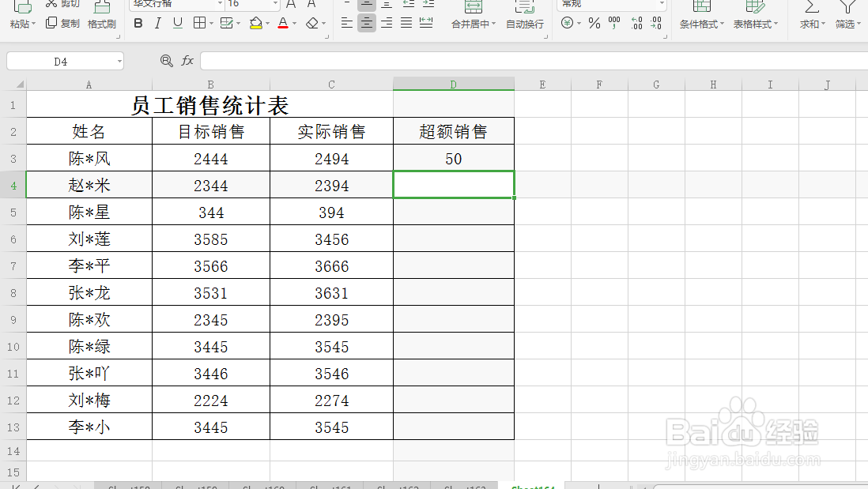Open the fill color dropdown arrow
This screenshot has width=868, height=489.
coord(268,24)
